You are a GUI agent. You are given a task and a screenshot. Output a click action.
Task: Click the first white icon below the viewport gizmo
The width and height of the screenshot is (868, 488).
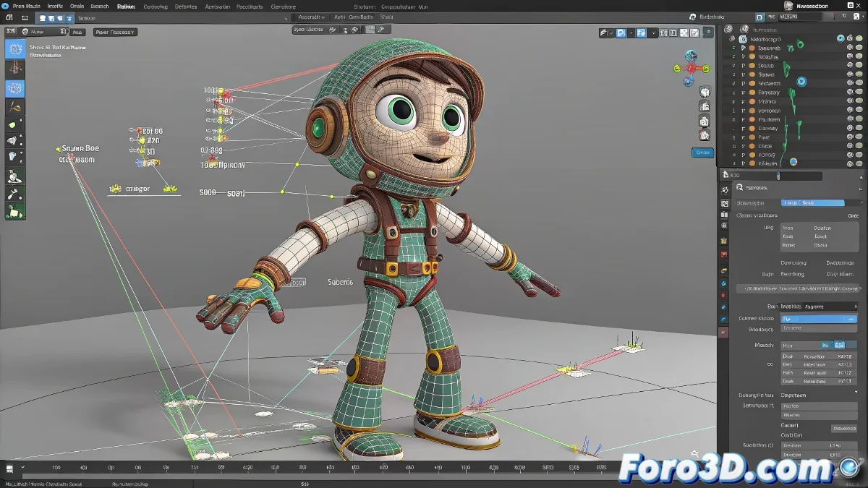[704, 93]
